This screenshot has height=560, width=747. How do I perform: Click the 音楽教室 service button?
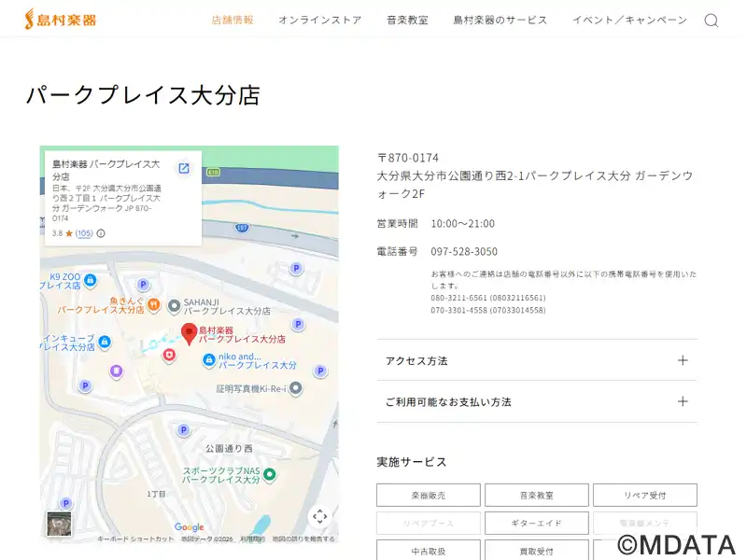click(x=536, y=496)
